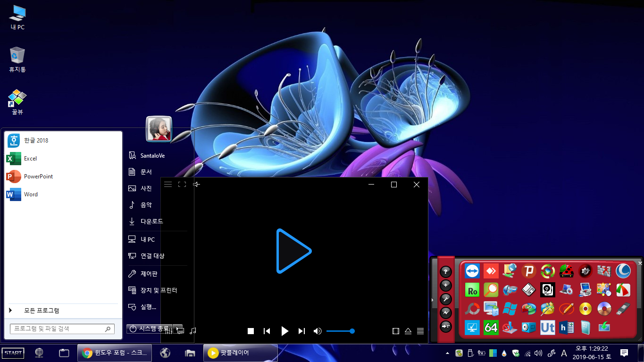Close the red launcher with the X

coord(640,263)
